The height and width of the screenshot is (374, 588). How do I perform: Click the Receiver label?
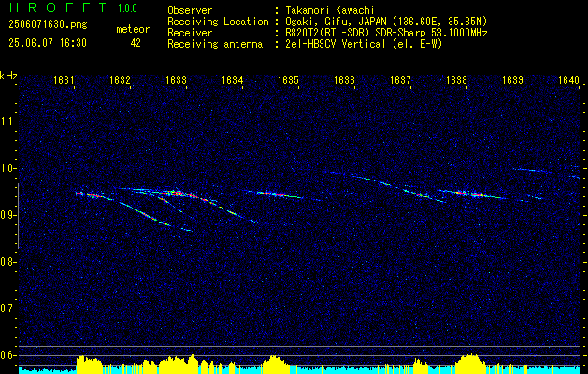pyautogui.click(x=190, y=33)
